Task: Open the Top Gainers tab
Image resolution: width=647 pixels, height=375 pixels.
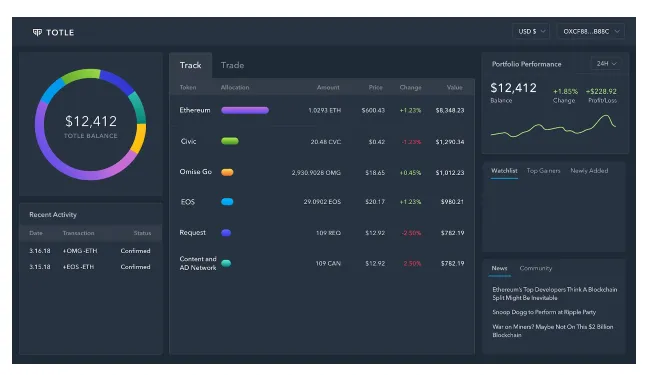Action: point(543,171)
